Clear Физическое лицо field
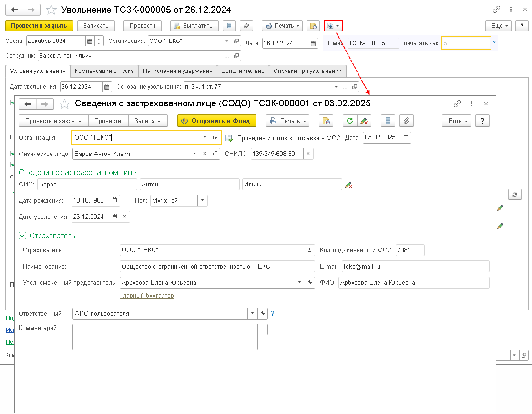Screen dimensions: 532x414 [205, 154]
